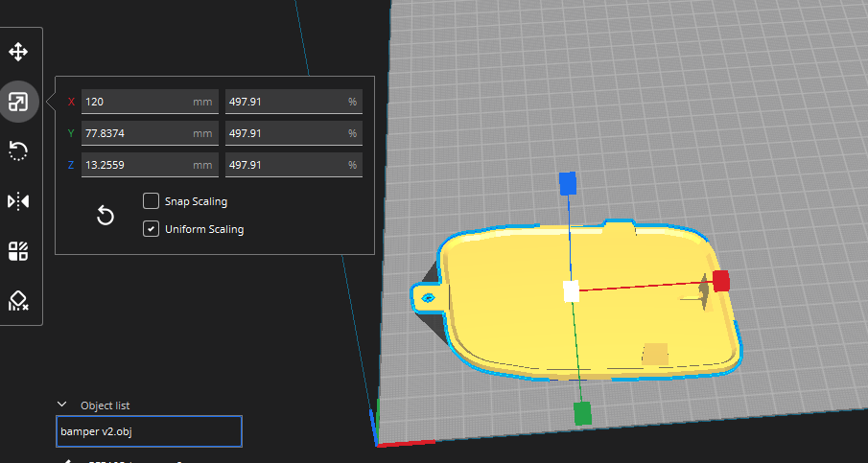Open the Per Model Settings tool
This screenshot has height=463, width=868.
pos(18,251)
